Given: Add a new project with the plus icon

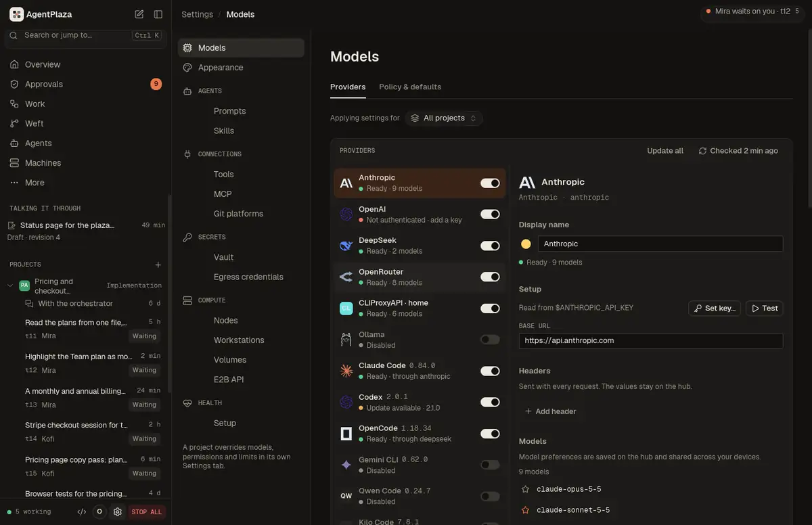Looking at the screenshot, I should point(158,265).
